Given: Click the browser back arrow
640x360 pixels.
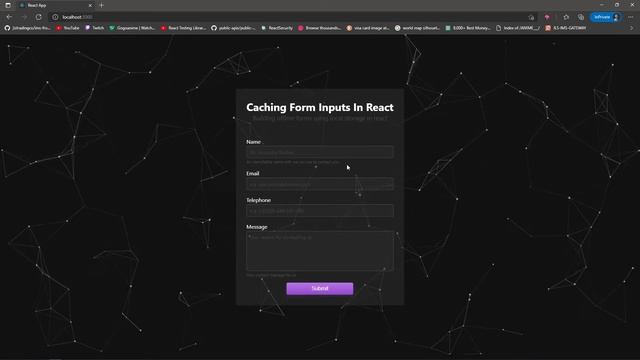Looking at the screenshot, I should (x=9, y=17).
